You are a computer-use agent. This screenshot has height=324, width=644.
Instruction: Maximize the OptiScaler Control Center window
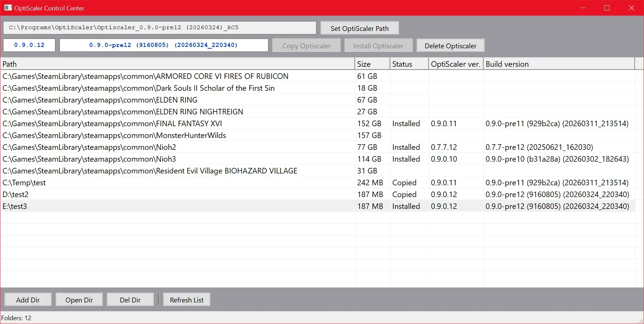coord(607,8)
